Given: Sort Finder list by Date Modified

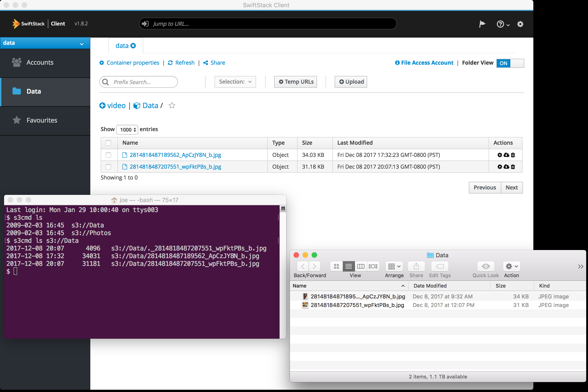Looking at the screenshot, I should 449,286.
